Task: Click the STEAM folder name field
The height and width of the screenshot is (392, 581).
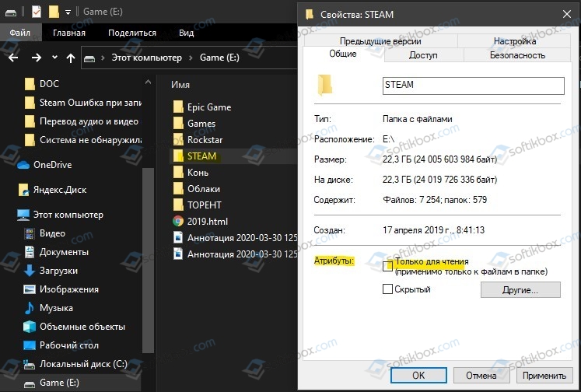Action: click(473, 86)
